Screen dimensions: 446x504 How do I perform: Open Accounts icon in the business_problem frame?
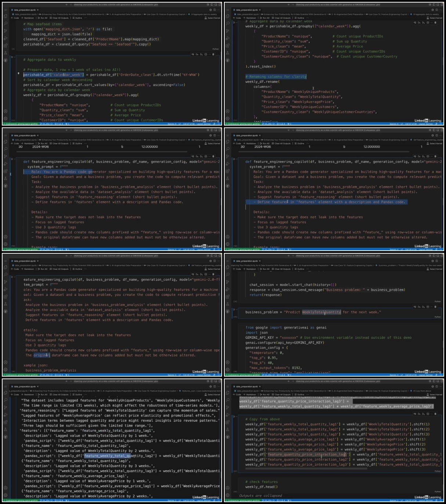pyautogui.click(x=228, y=362)
